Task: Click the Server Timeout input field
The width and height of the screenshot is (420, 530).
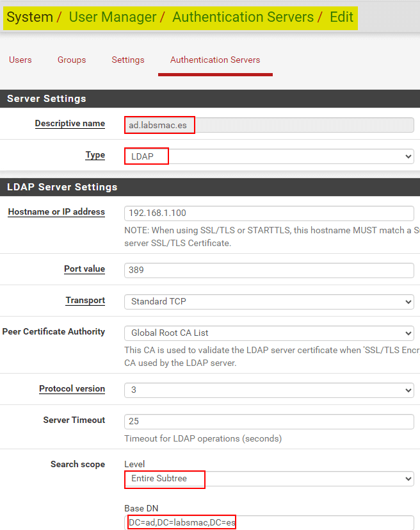Action: coord(269,421)
